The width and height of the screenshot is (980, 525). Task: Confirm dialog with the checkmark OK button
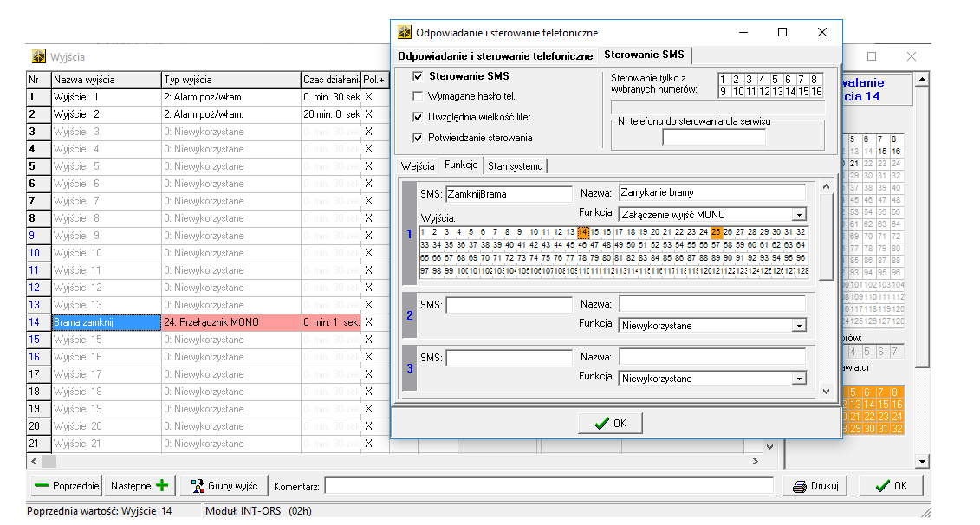[610, 424]
